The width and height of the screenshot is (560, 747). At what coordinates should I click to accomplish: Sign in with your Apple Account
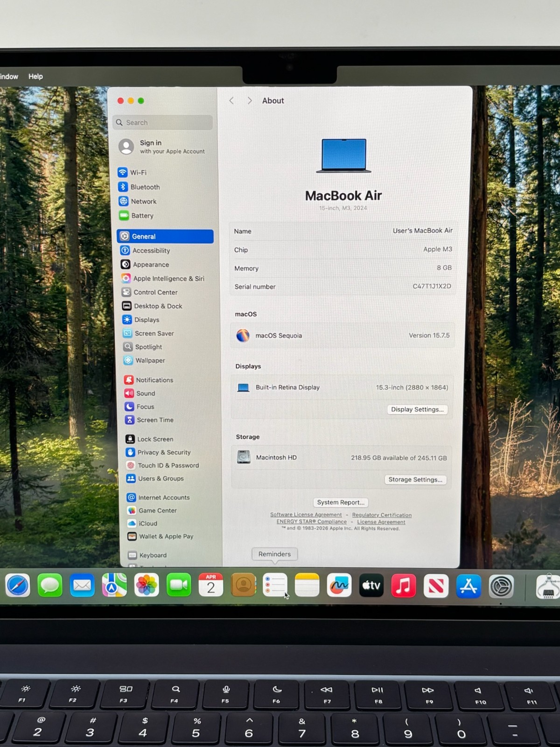tap(162, 147)
